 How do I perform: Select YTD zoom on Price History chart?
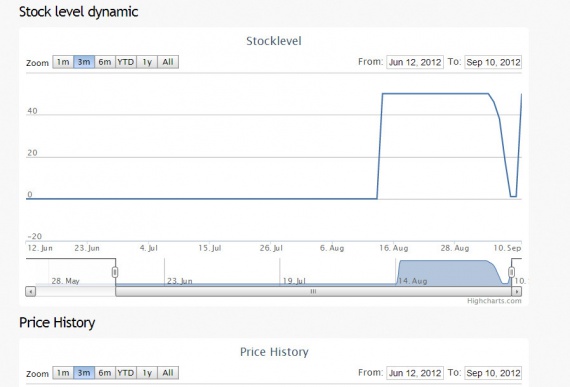coord(126,373)
